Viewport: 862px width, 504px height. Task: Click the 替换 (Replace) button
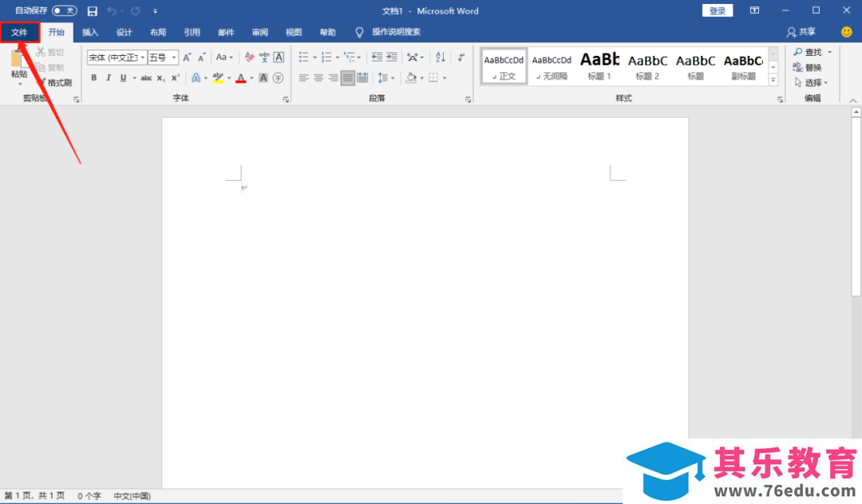click(x=807, y=68)
